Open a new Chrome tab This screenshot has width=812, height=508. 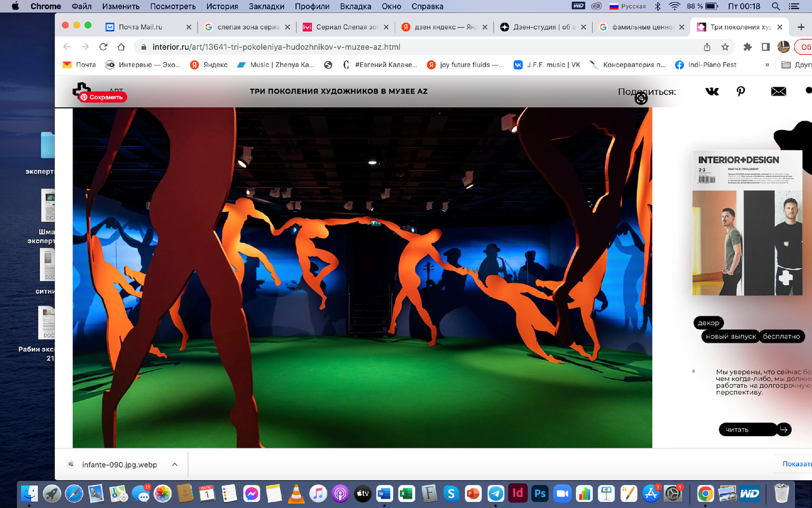[801, 27]
